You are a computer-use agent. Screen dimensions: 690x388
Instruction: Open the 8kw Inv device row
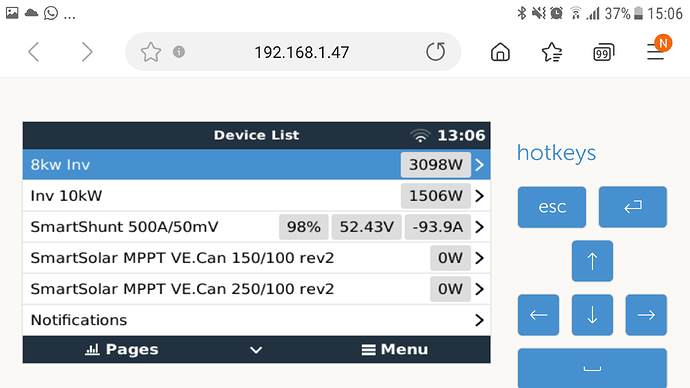[x=257, y=165]
